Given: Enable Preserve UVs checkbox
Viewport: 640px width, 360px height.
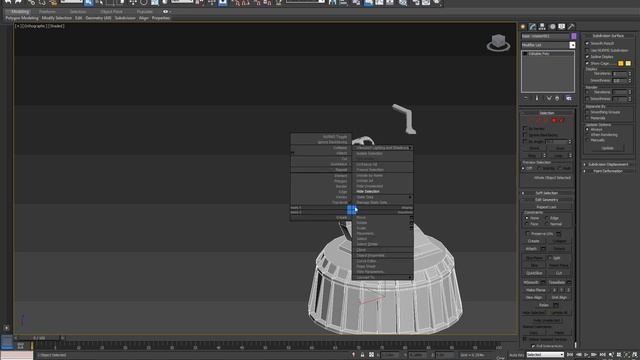Looking at the screenshot, I should coord(528,234).
